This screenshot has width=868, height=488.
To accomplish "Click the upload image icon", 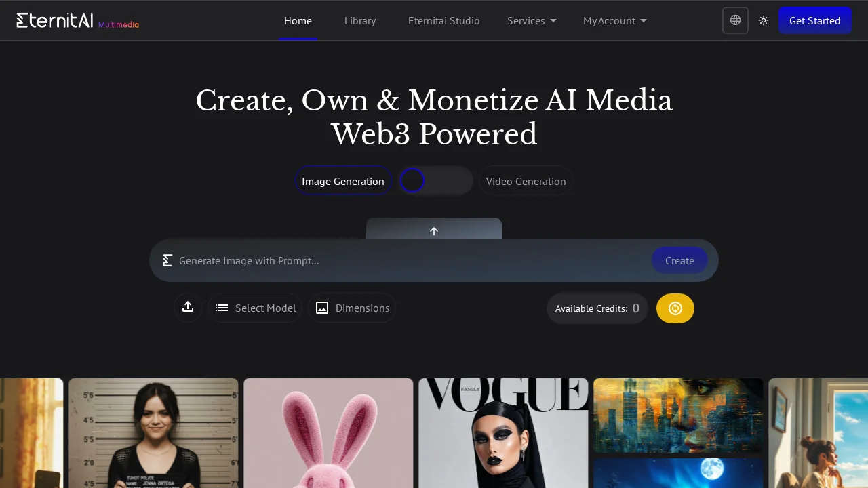I will point(188,307).
